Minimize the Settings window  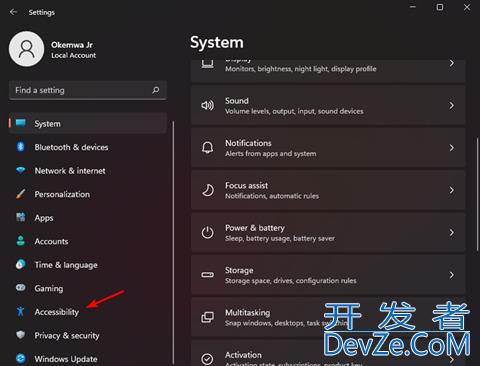click(413, 7)
